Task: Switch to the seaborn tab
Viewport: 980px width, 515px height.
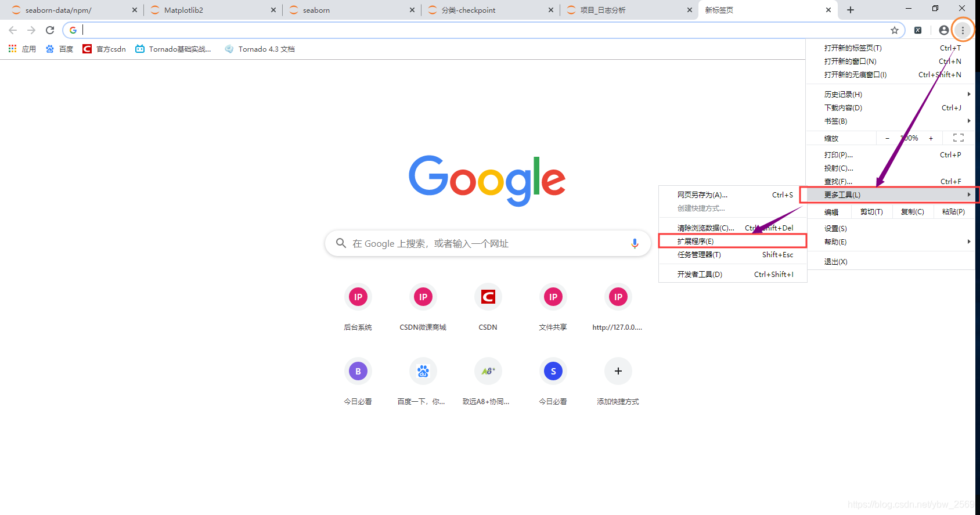Action: [x=352, y=10]
